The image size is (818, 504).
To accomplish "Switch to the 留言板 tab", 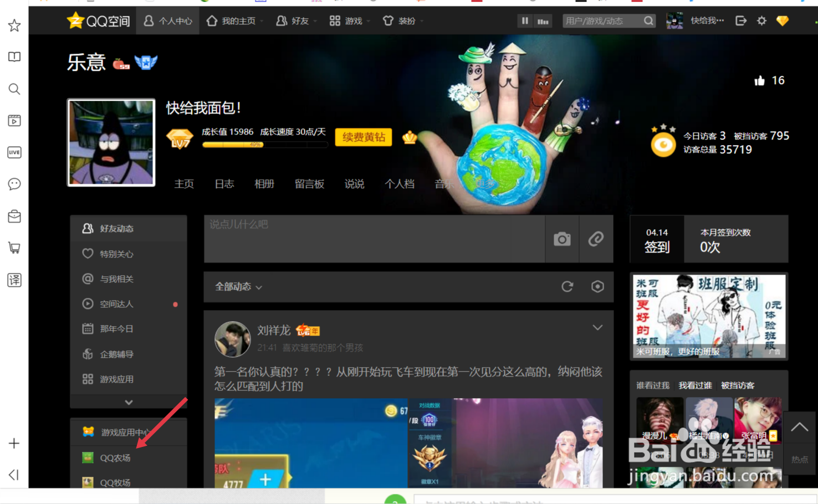I will 310,184.
